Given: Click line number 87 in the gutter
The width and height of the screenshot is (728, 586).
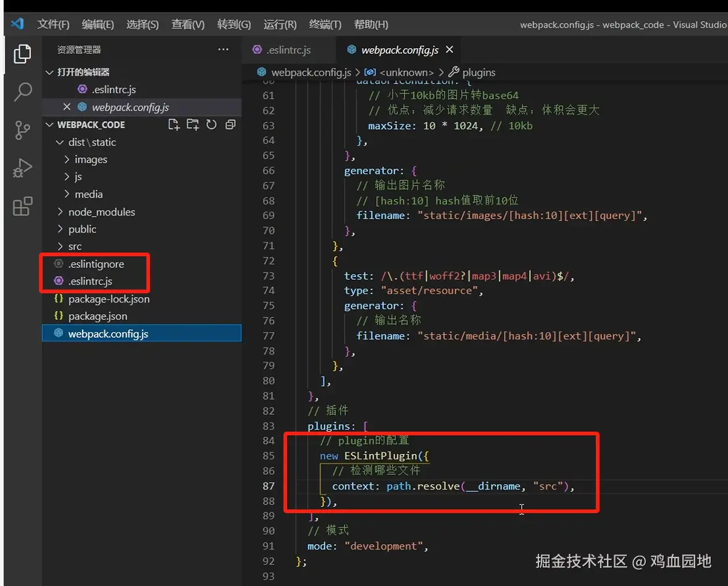Looking at the screenshot, I should pyautogui.click(x=269, y=486).
